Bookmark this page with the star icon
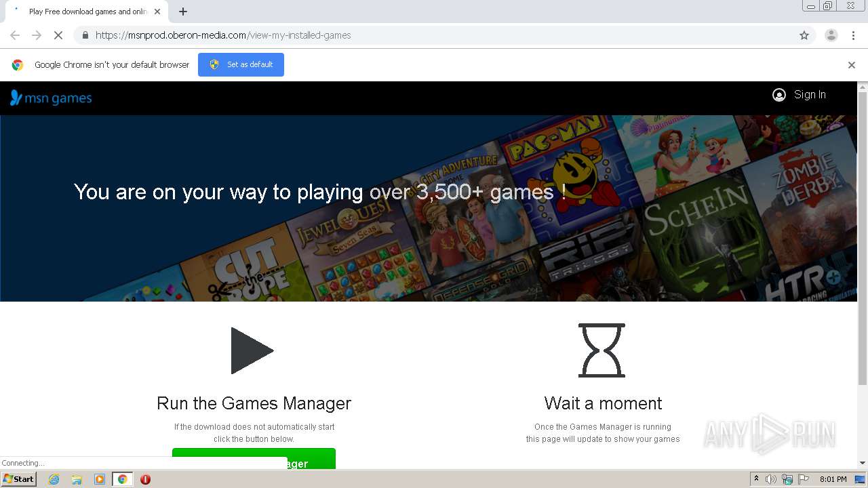The height and width of the screenshot is (488, 868). [x=804, y=35]
